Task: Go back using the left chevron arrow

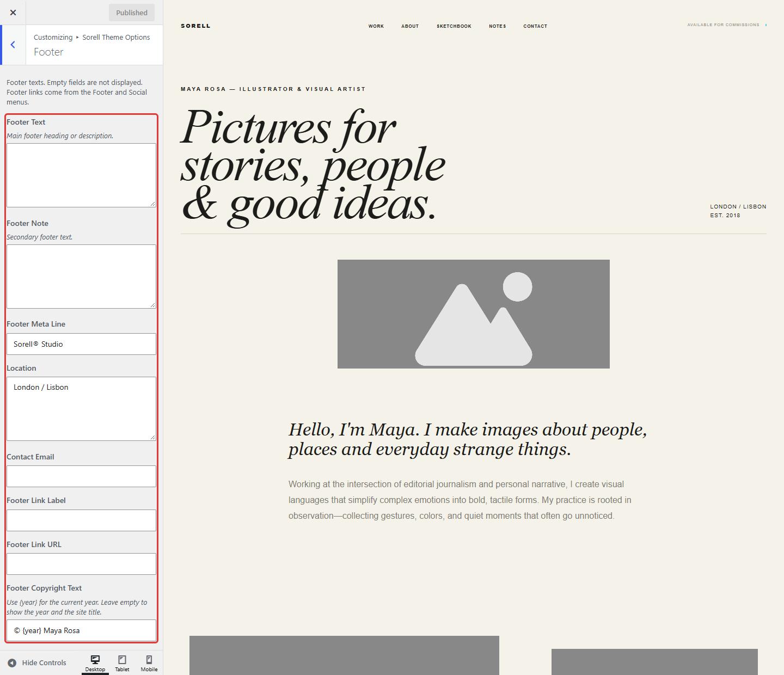Action: pyautogui.click(x=13, y=45)
